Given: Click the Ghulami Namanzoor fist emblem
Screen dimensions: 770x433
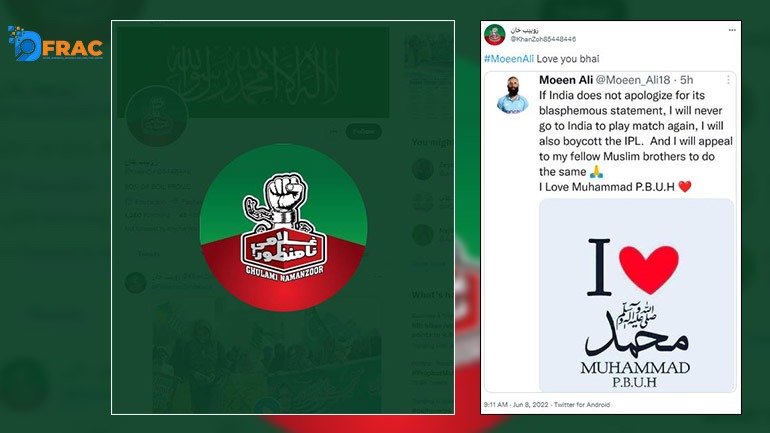Looking at the screenshot, I should pos(283,227).
